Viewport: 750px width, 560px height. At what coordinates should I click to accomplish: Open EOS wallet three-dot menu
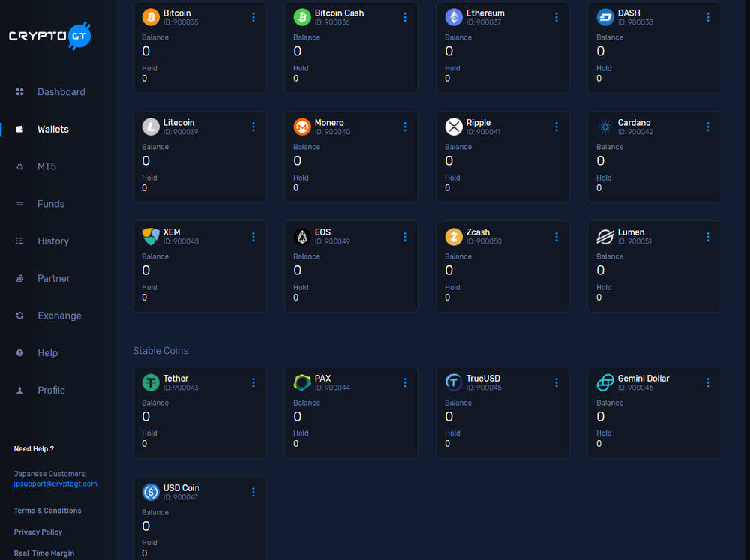coord(405,237)
